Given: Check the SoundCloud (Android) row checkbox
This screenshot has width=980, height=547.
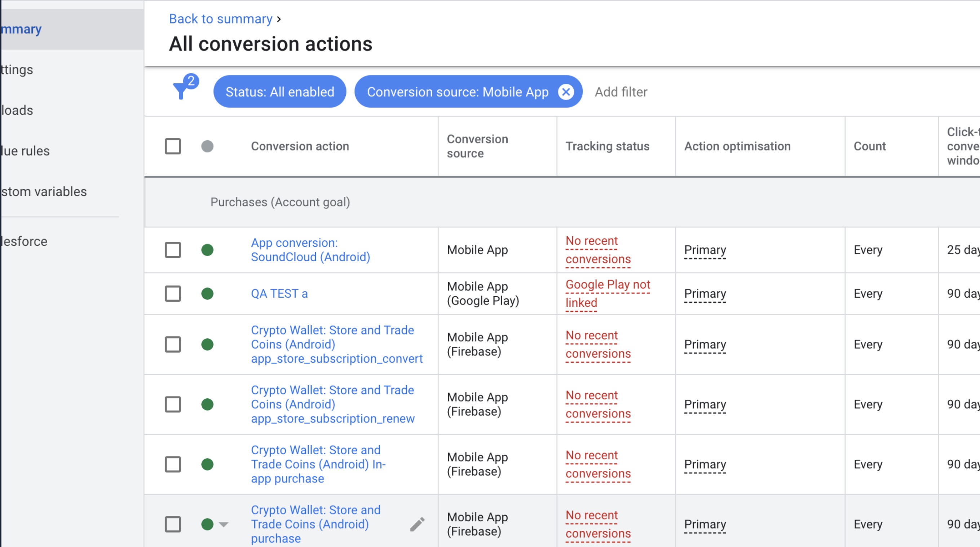Looking at the screenshot, I should coord(173,250).
